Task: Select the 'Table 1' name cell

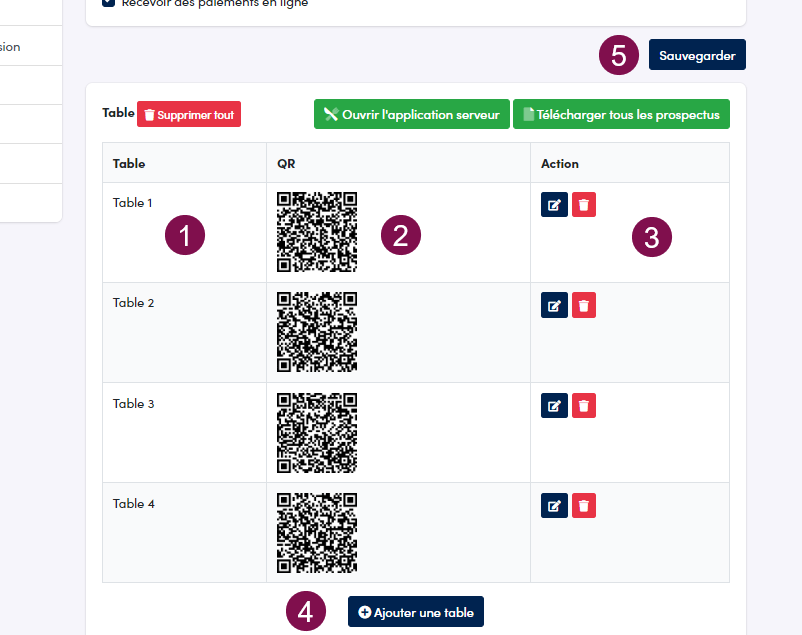Action: (184, 232)
